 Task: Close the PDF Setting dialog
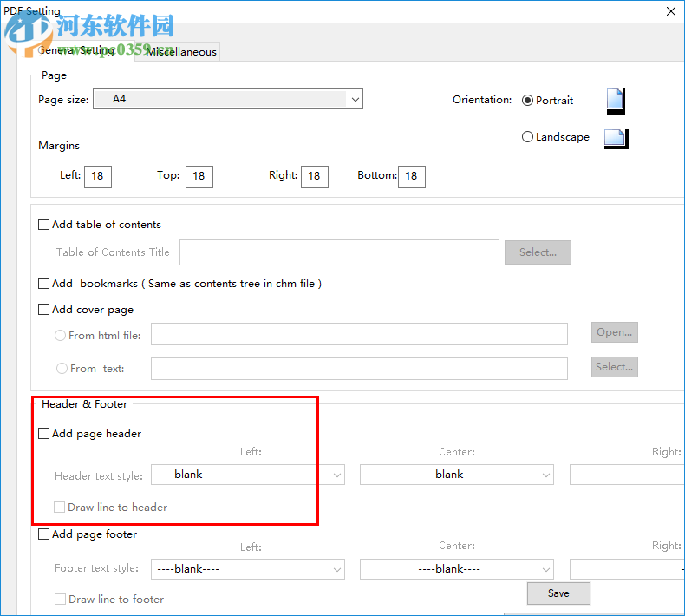click(671, 11)
